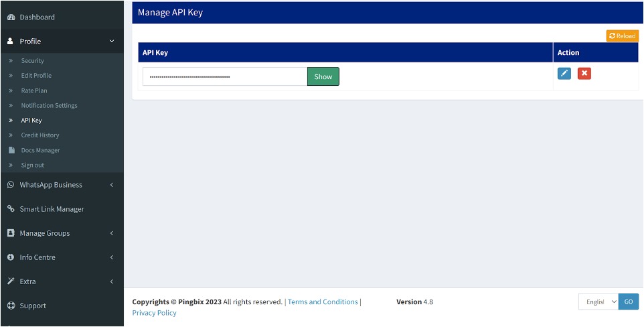The width and height of the screenshot is (644, 327).
Task: Open the Terms and Conditions link
Action: (x=323, y=302)
